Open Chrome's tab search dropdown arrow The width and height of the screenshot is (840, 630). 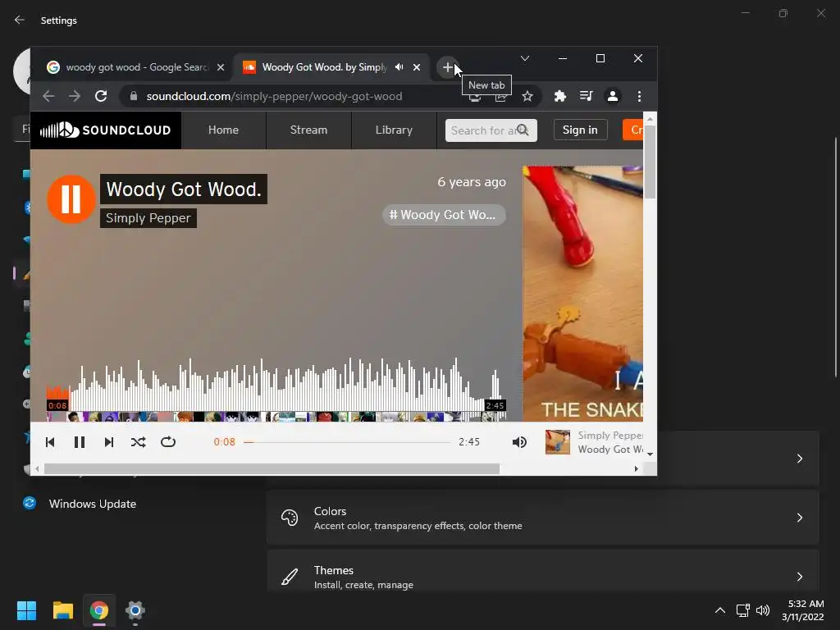tap(525, 58)
